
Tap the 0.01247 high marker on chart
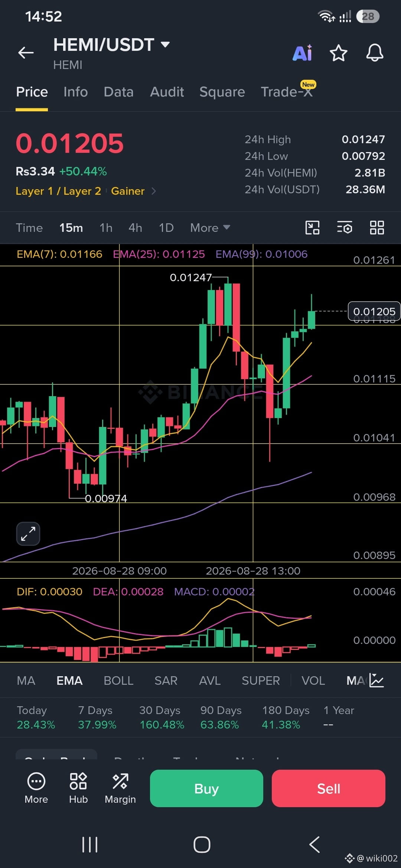click(x=190, y=277)
